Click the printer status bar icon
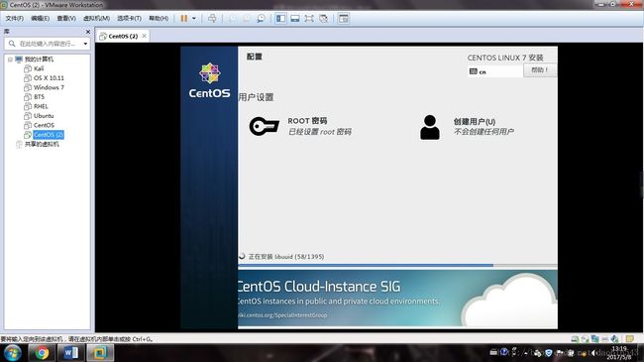This screenshot has height=362, width=644. tap(604, 339)
